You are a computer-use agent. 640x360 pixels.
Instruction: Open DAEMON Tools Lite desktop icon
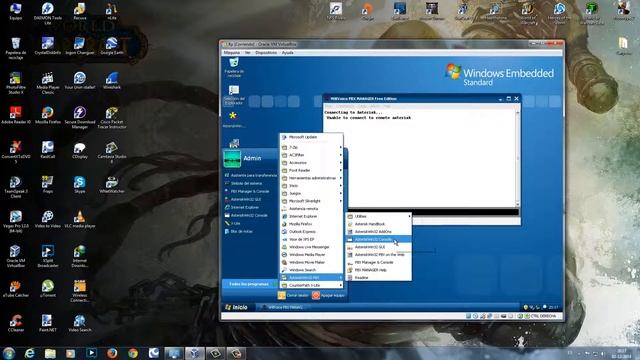pyautogui.click(x=48, y=13)
